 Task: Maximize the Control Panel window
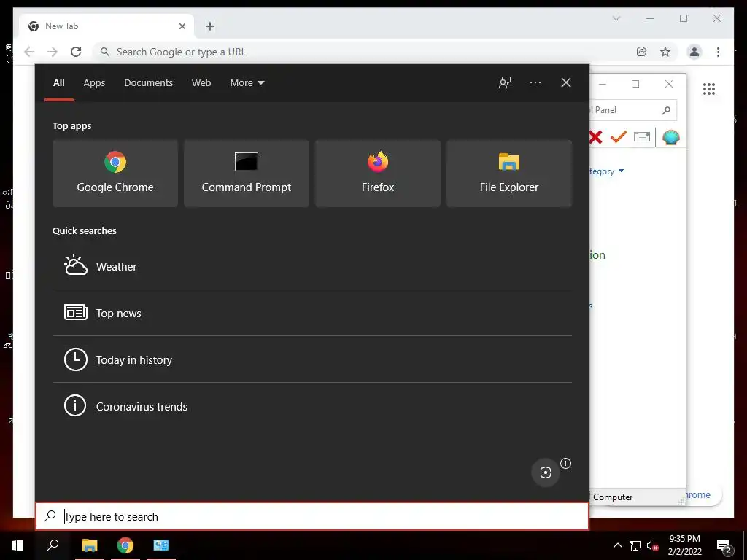point(635,85)
